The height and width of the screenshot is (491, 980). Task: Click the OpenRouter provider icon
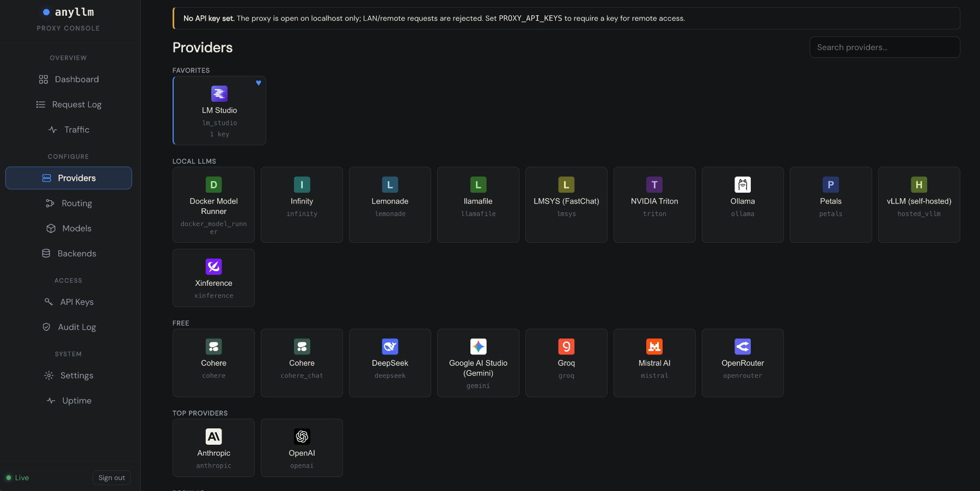point(743,347)
